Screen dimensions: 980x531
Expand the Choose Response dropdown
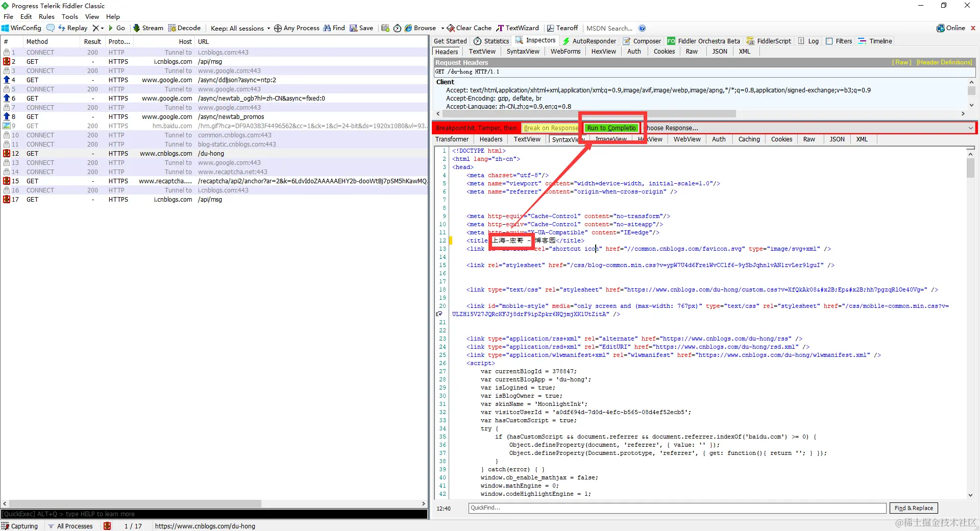pyautogui.click(x=971, y=128)
